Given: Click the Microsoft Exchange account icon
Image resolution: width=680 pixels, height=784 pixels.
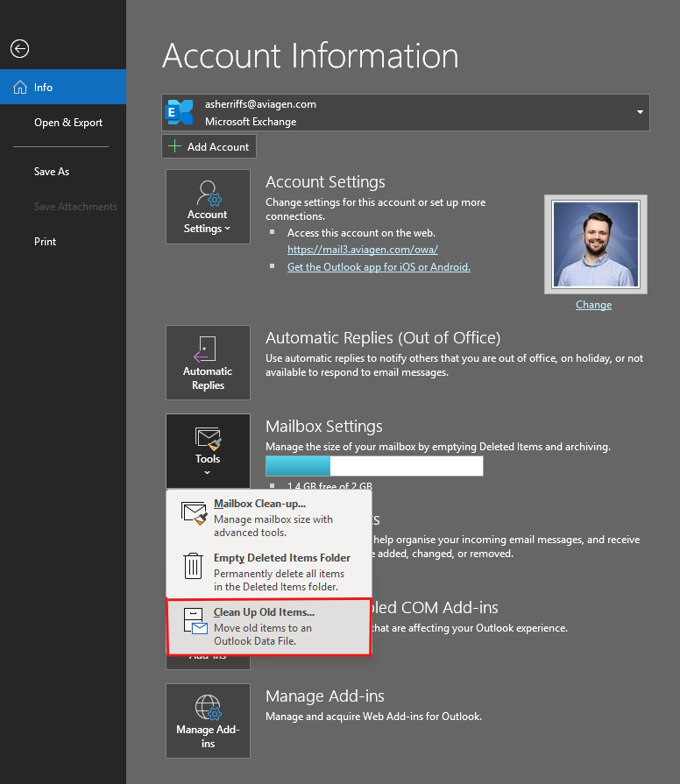Looking at the screenshot, I should point(181,112).
